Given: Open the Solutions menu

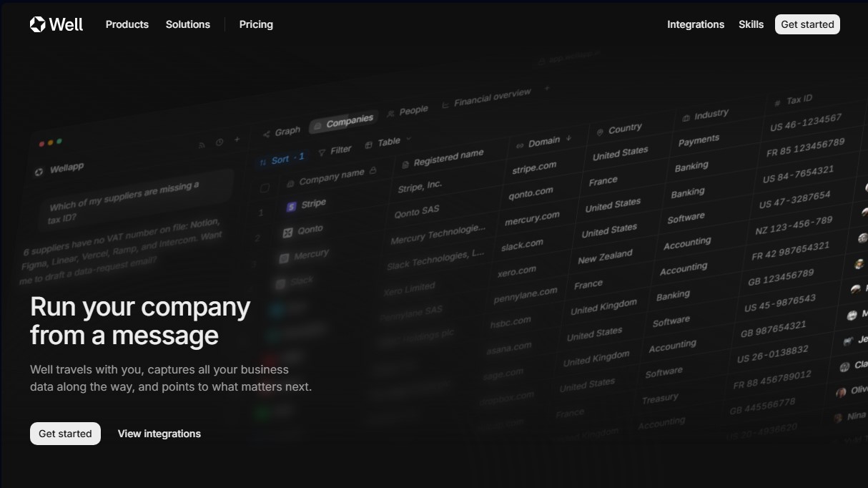Looking at the screenshot, I should point(188,24).
